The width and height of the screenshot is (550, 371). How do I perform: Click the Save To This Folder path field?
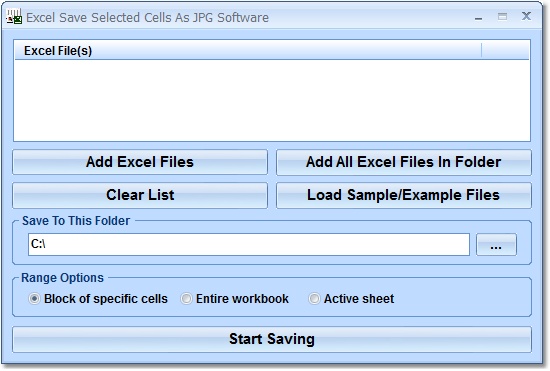(x=249, y=244)
